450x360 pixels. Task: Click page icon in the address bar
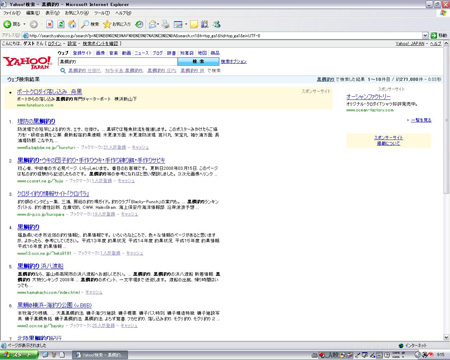tap(25, 35)
